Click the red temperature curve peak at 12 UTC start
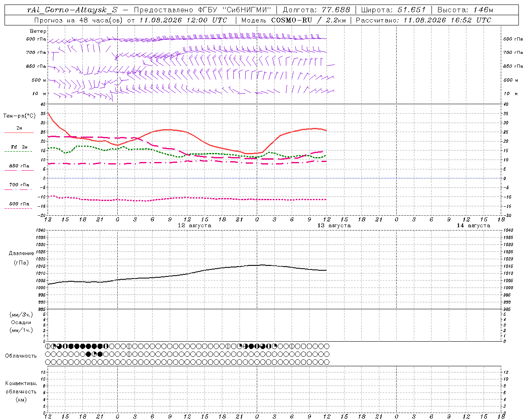 (48, 113)
